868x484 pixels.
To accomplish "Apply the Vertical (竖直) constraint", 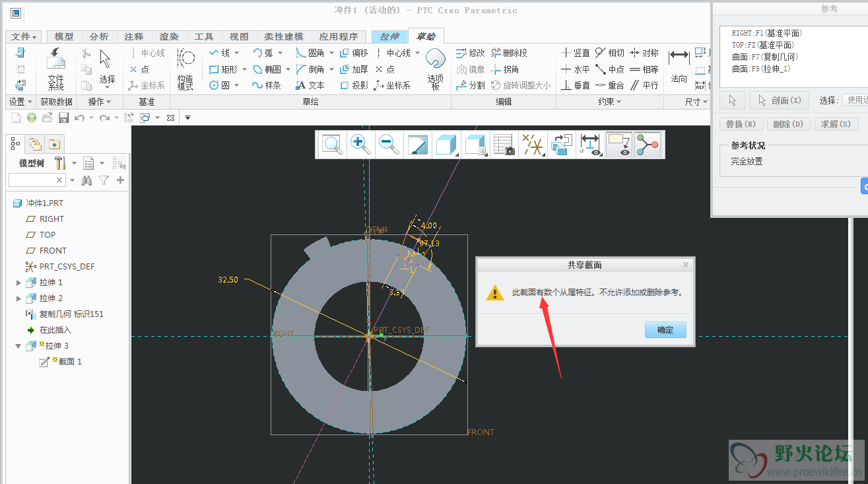I will coord(576,53).
